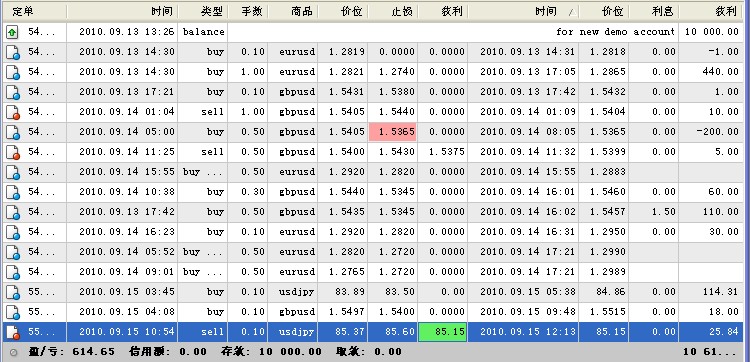Viewport: 750px width, 362px height.
Task: Click open time 2010.09.15 10:54
Action: 127,332
